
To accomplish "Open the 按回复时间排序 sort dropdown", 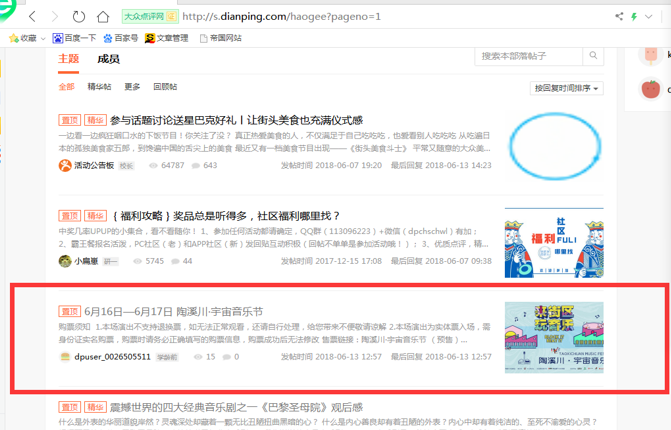I will (x=567, y=88).
